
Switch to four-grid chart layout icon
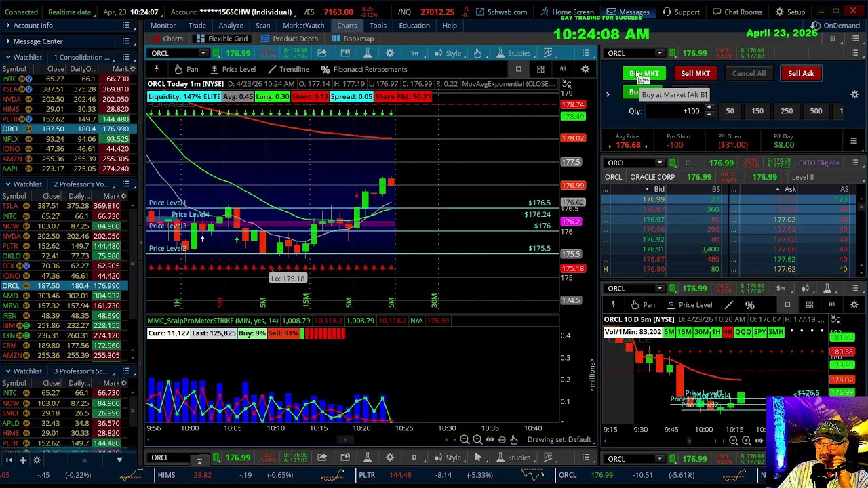[x=540, y=69]
